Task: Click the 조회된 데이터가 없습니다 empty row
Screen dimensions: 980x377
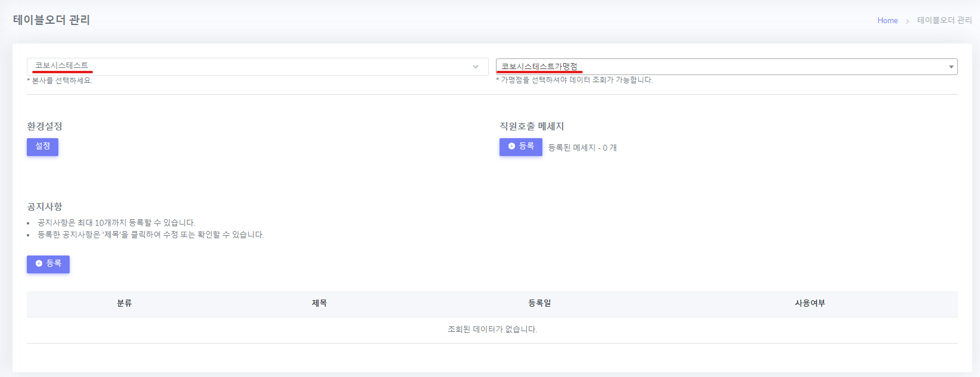Action: pos(492,329)
